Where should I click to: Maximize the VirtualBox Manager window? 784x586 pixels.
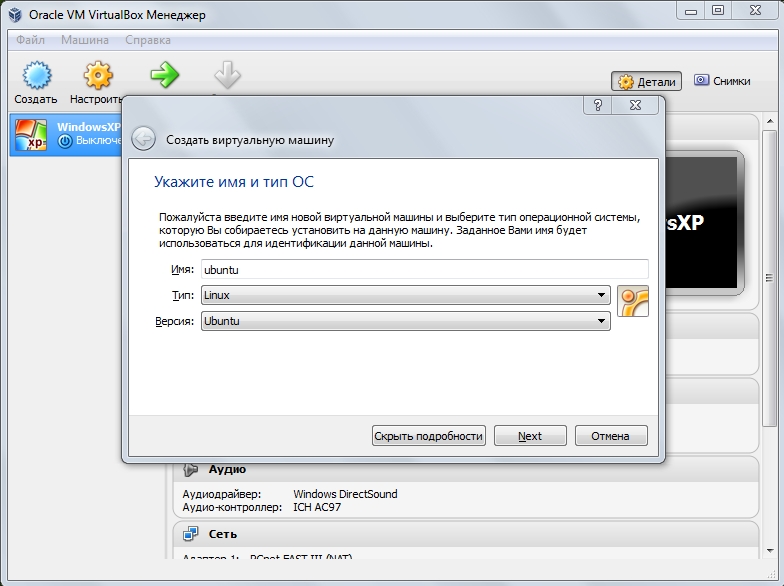tap(718, 10)
